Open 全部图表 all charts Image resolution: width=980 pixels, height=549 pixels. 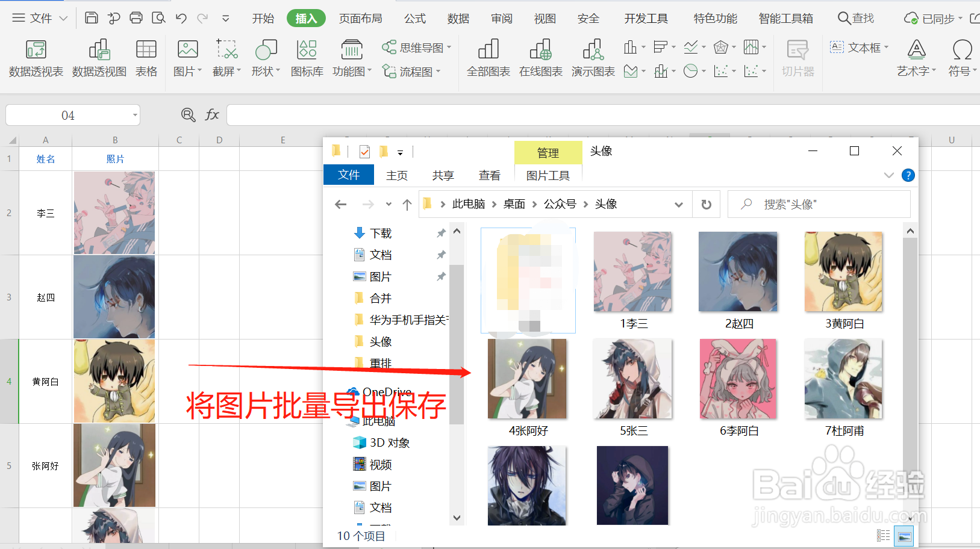click(x=488, y=58)
